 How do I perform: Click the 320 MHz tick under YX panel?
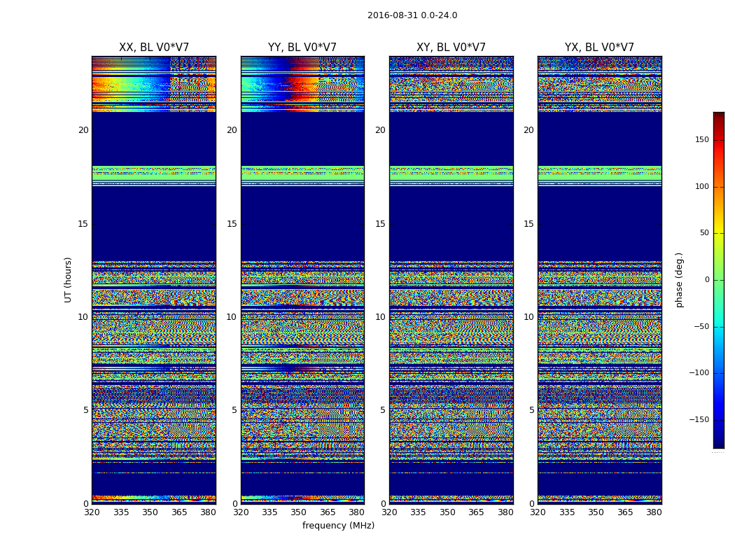(x=538, y=512)
